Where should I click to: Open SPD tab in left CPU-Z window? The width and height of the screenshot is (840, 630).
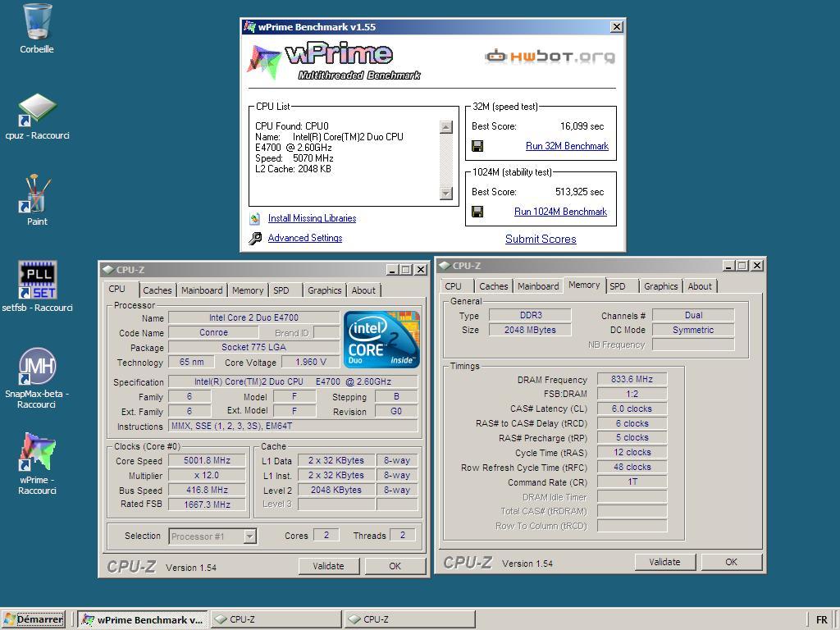pos(281,290)
